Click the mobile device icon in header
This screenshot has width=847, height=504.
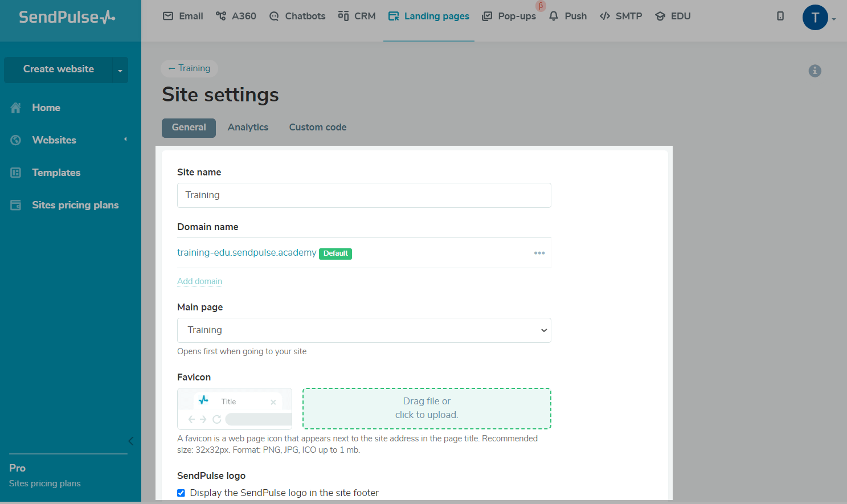point(780,16)
